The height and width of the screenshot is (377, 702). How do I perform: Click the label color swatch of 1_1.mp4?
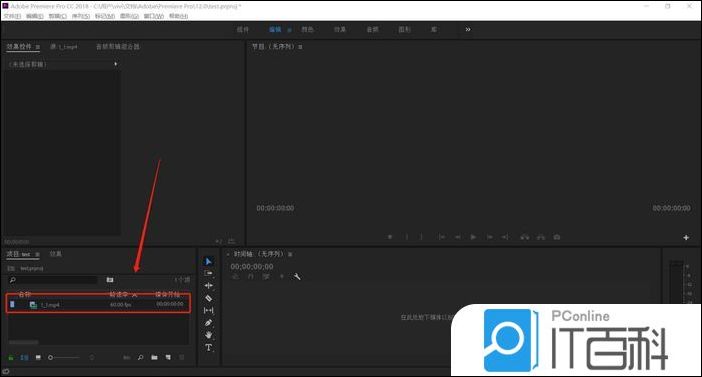coord(12,304)
